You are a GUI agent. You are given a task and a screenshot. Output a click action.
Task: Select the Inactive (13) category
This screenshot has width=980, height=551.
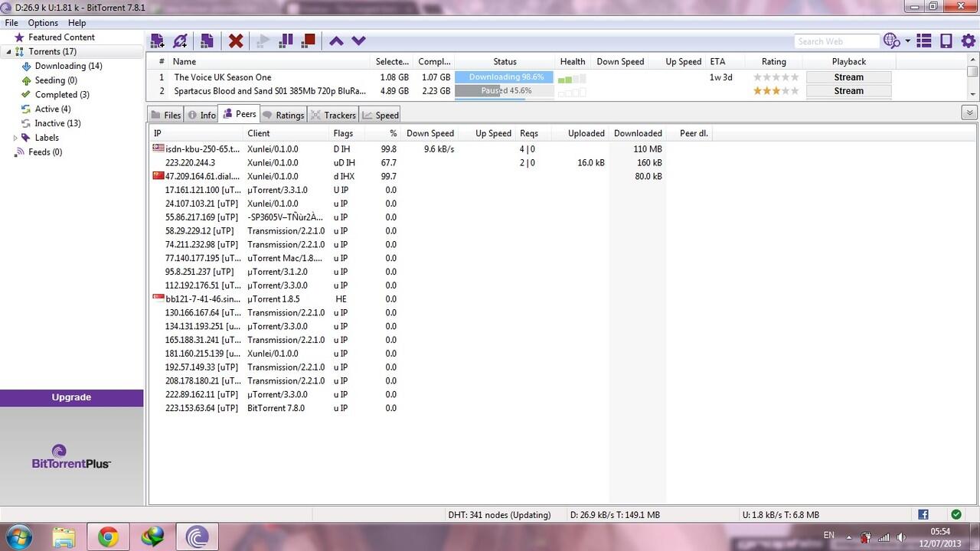pos(57,123)
